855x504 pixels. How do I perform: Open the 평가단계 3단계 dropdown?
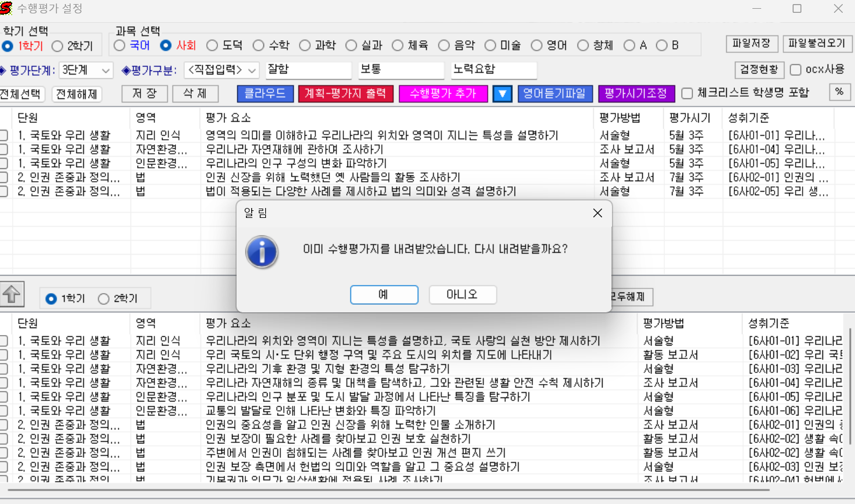tap(86, 71)
